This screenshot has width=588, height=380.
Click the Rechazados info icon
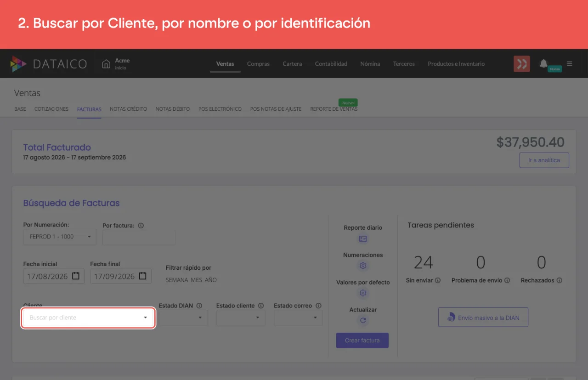[x=559, y=280]
